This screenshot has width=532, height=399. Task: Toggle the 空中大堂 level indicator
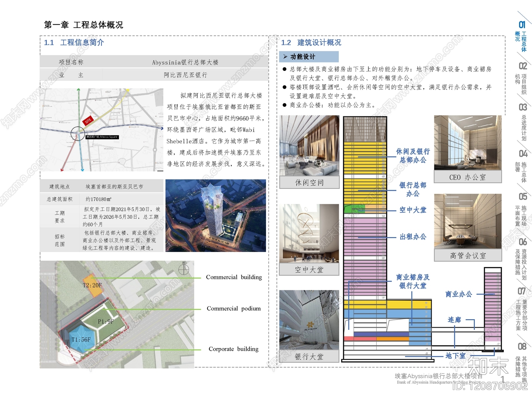pyautogui.click(x=413, y=210)
